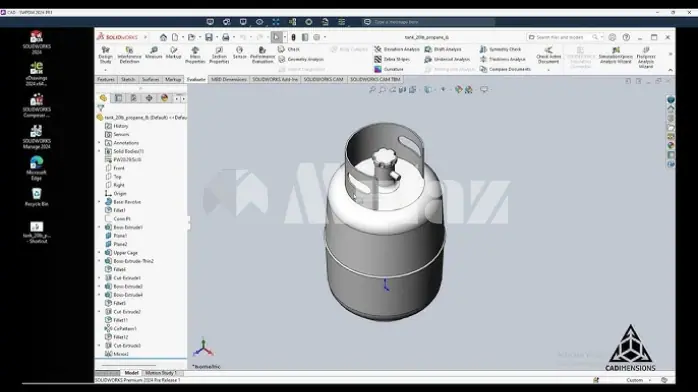Open the Print dropdown arrow
This screenshot has height=392, width=698.
click(234, 37)
